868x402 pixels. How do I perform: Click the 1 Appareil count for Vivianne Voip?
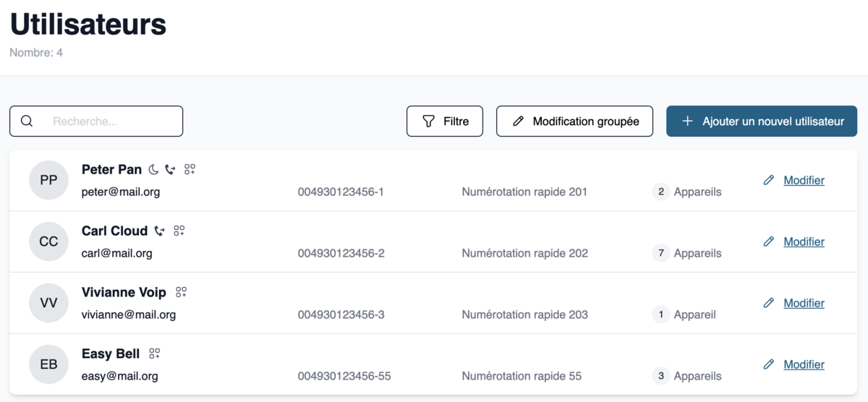click(684, 315)
